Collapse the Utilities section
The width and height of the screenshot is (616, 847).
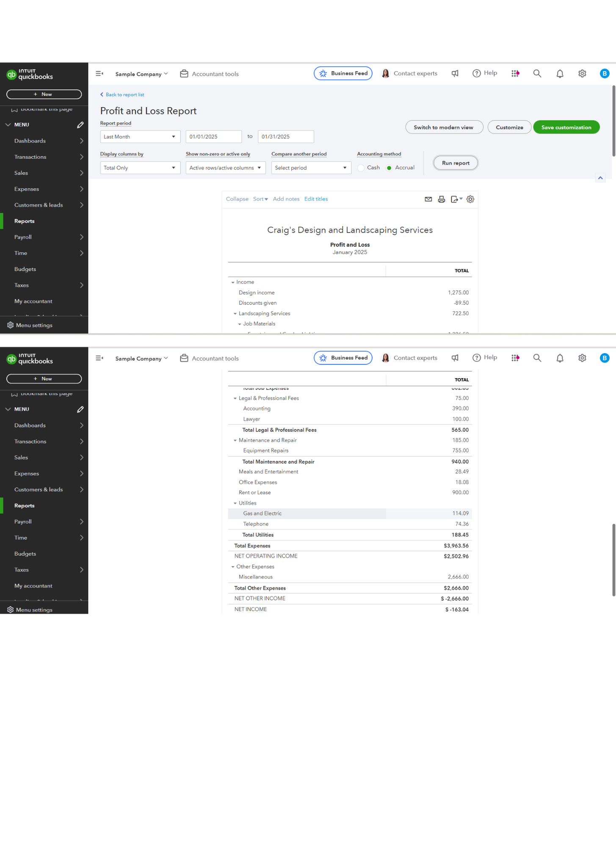pos(235,504)
